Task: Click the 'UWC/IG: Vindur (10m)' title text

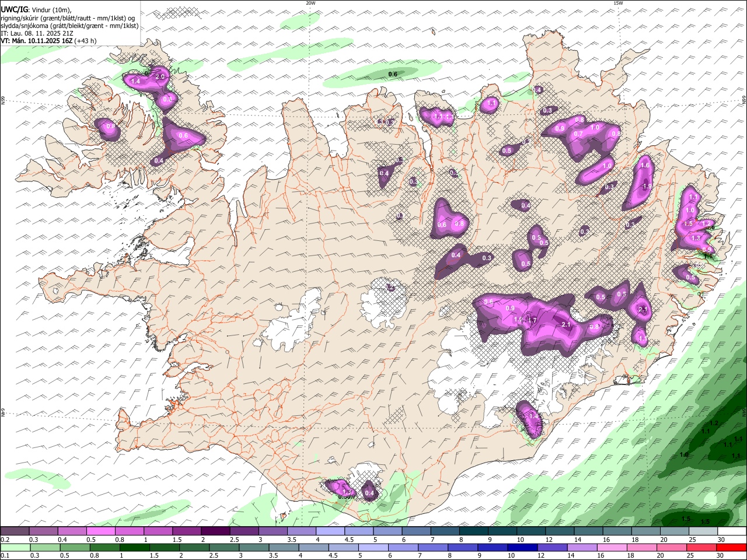Action: [x=36, y=9]
